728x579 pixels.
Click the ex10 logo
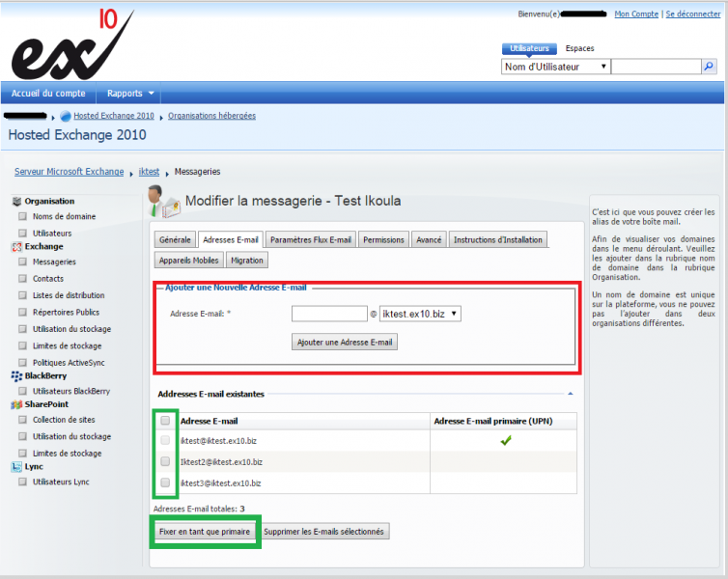point(72,44)
